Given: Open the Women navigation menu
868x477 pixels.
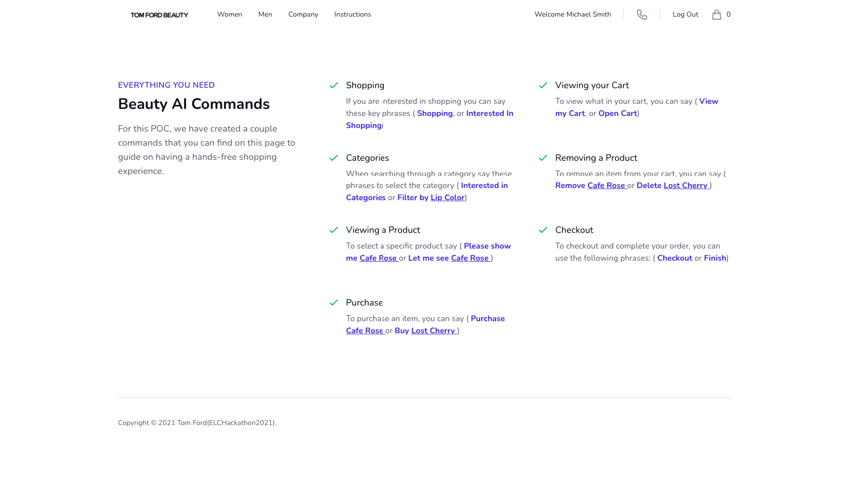Looking at the screenshot, I should pos(229,14).
